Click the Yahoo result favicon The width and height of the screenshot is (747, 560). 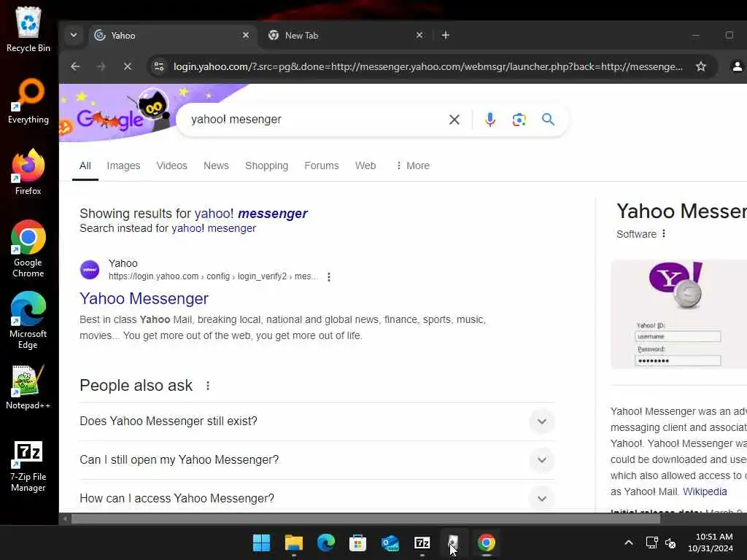pos(90,270)
